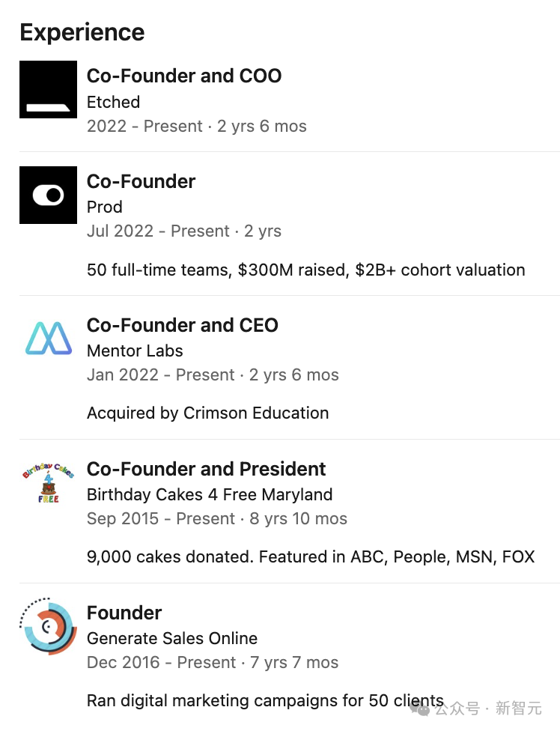Open the Co-Founder and CEO position
Screen dimensions: 560x731
click(x=182, y=325)
